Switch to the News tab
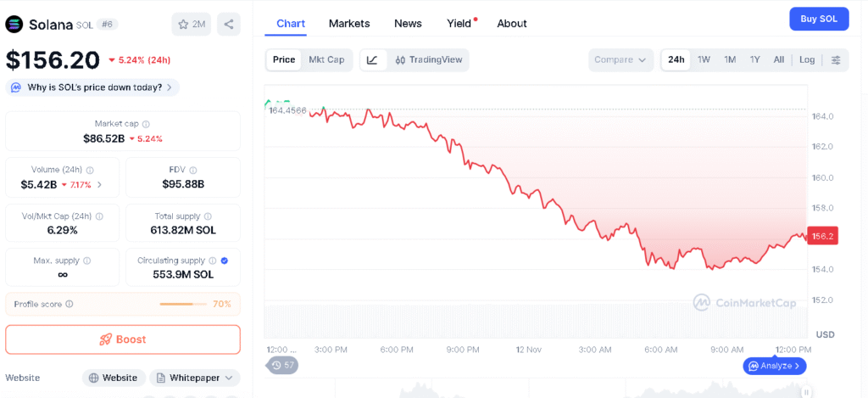Screen dimensions: 868x398 coord(408,24)
